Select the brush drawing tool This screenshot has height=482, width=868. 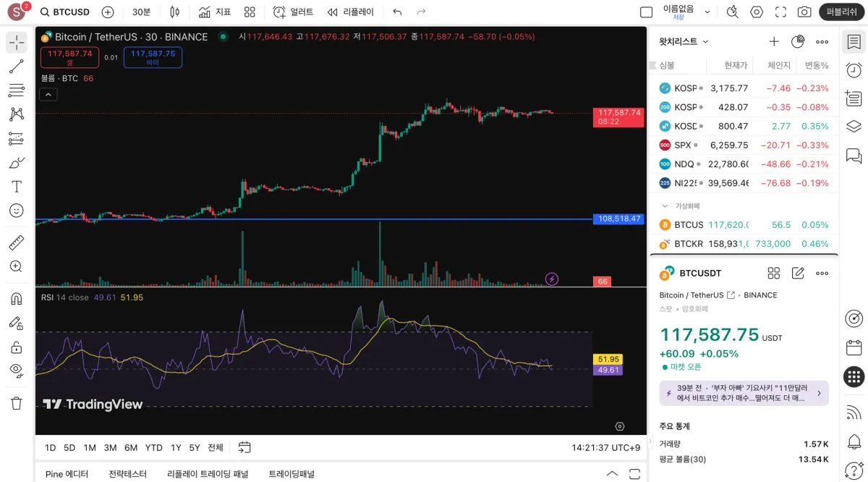[x=16, y=162]
